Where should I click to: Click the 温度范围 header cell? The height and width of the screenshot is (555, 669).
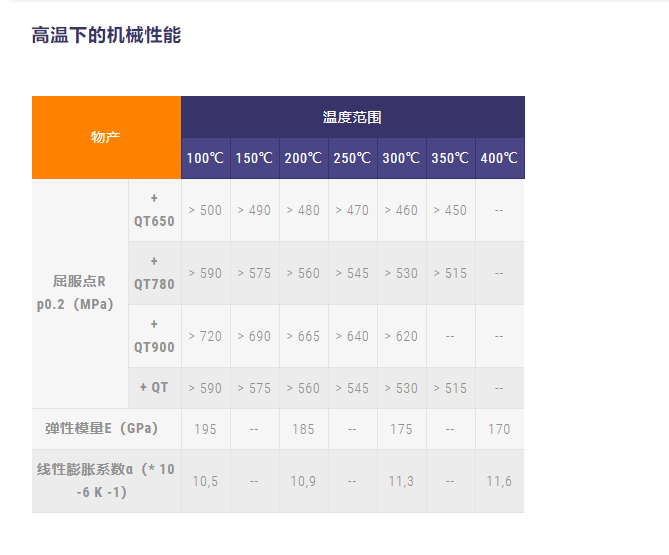coord(353,117)
